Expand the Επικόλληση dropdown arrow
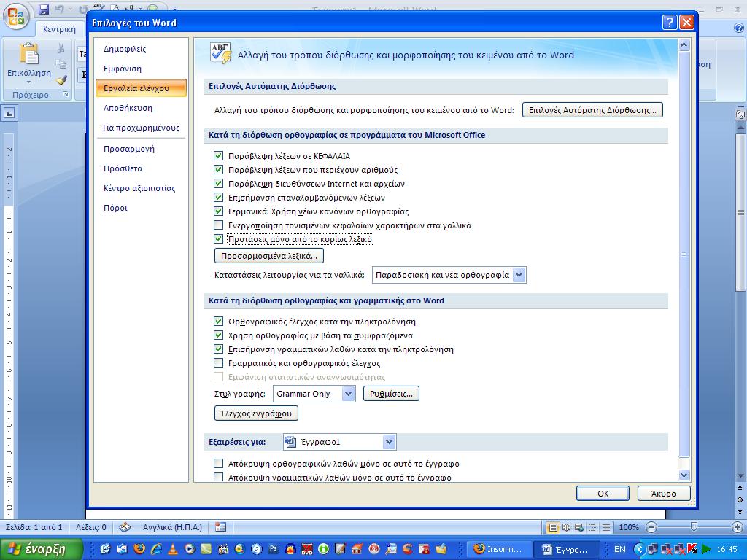This screenshot has width=747, height=560. tap(28, 82)
